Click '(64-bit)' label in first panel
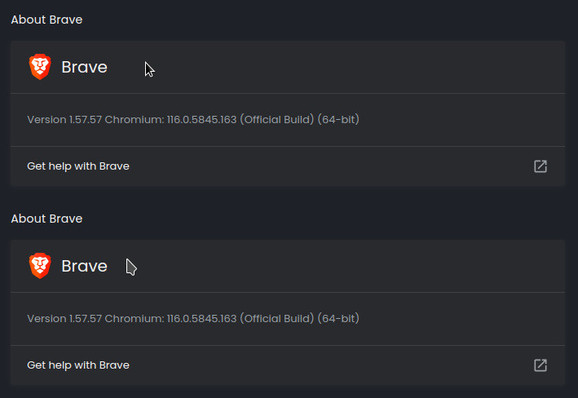 [338, 119]
